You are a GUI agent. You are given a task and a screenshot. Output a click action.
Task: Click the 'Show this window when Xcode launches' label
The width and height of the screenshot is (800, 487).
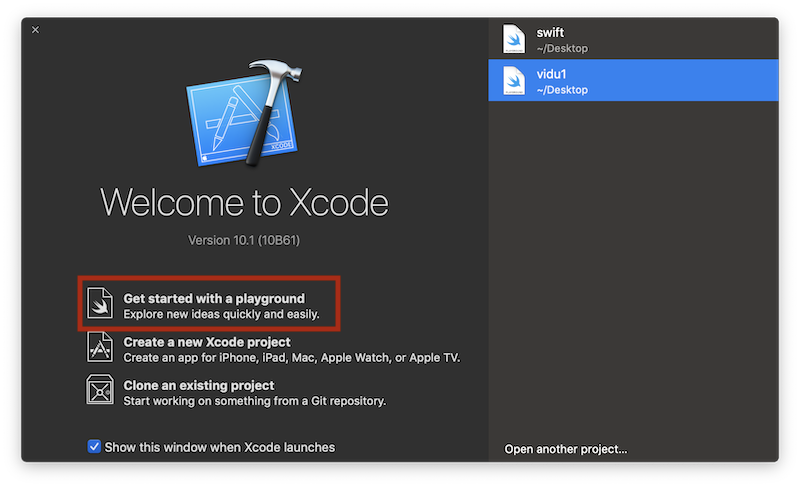(219, 447)
